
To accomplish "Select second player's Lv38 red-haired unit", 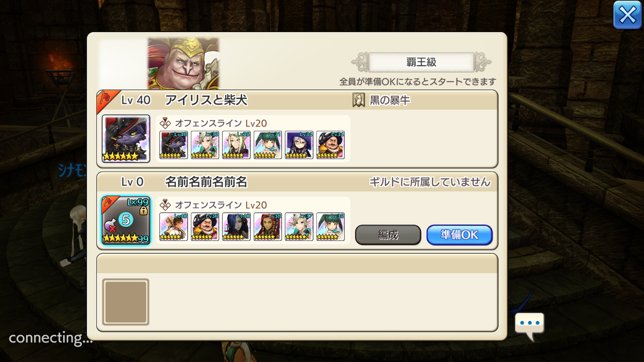I will coord(267,227).
